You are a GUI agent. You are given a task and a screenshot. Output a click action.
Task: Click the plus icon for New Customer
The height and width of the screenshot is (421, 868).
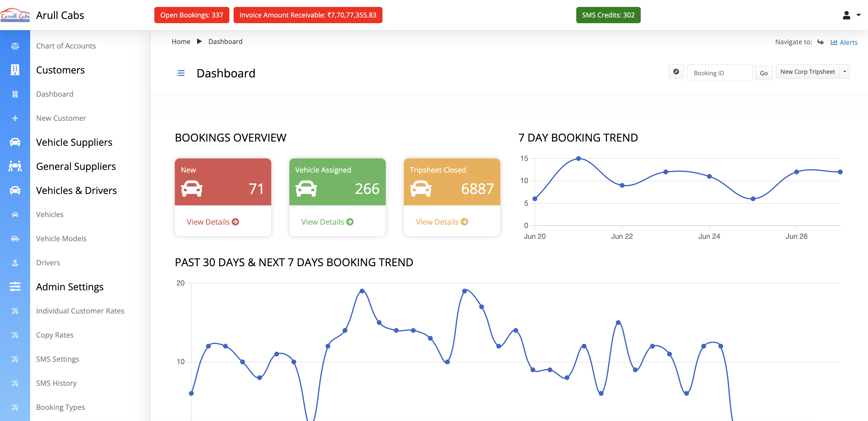[15, 118]
